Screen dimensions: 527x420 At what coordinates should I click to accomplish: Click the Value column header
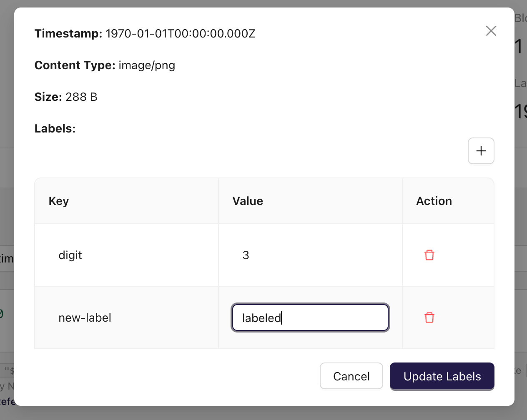coord(248,201)
